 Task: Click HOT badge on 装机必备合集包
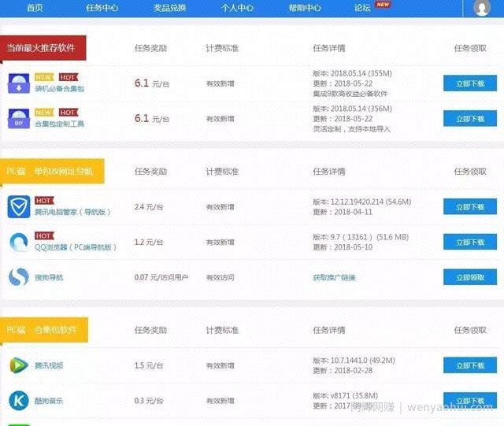point(69,77)
